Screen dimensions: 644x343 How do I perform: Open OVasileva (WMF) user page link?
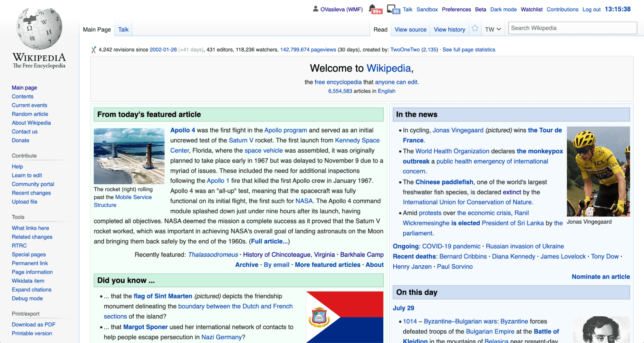point(341,9)
